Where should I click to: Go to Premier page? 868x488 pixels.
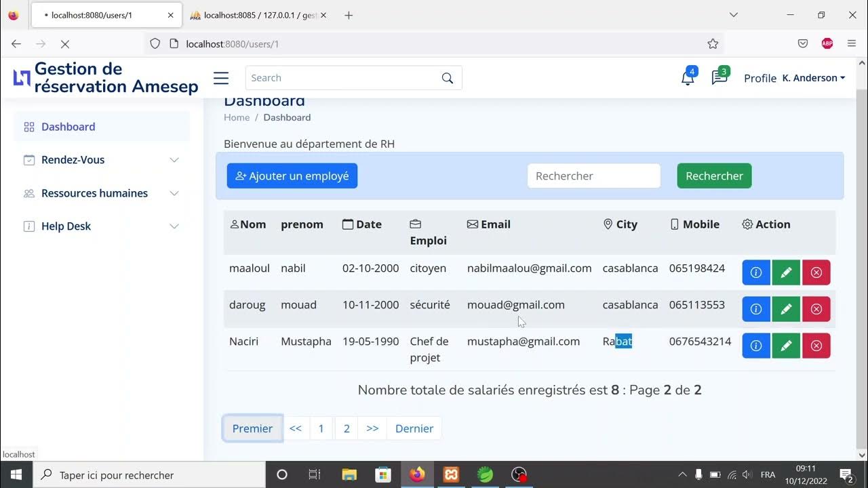point(252,428)
